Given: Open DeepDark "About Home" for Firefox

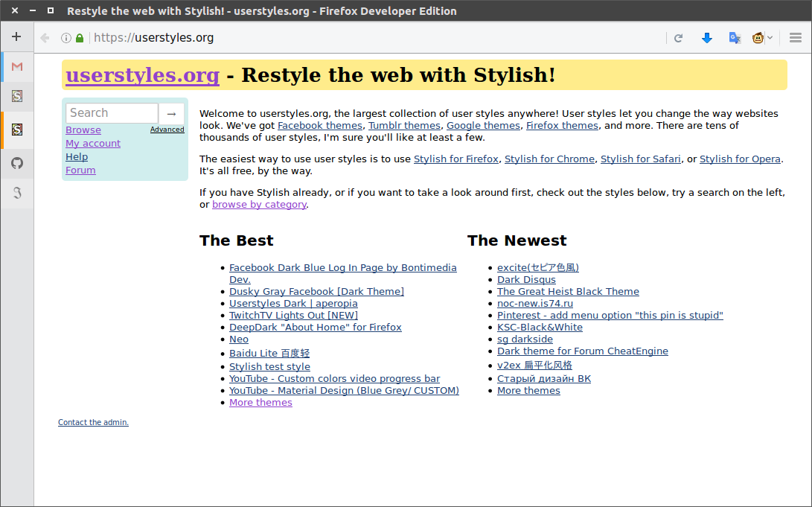Looking at the screenshot, I should pos(316,328).
